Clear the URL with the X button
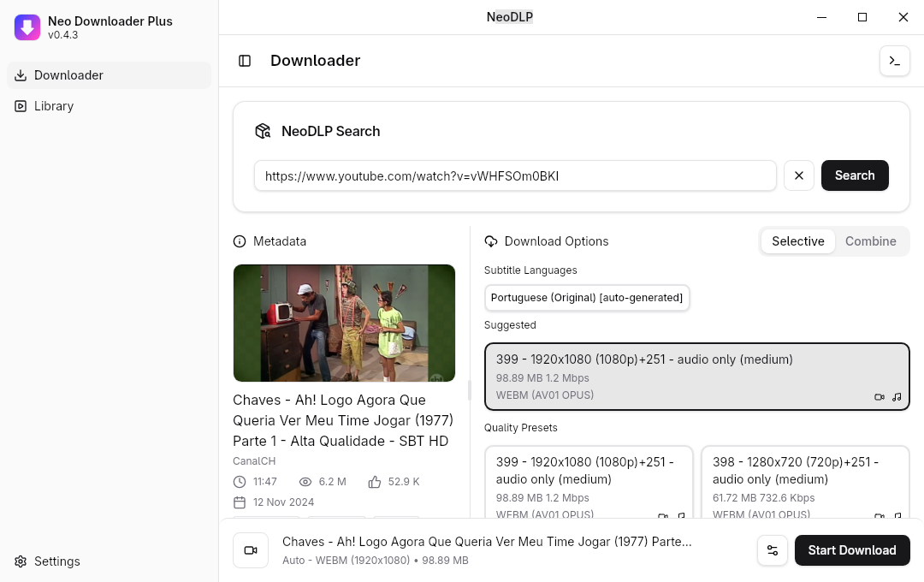 [798, 175]
